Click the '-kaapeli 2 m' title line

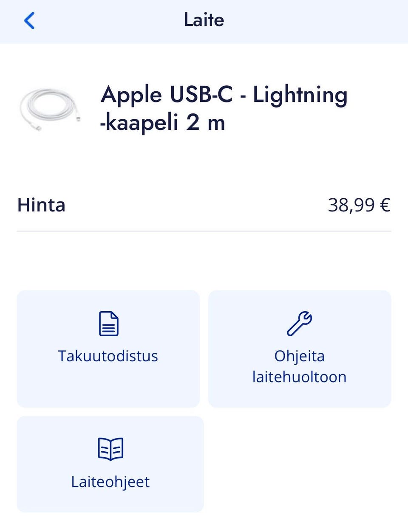click(x=162, y=123)
